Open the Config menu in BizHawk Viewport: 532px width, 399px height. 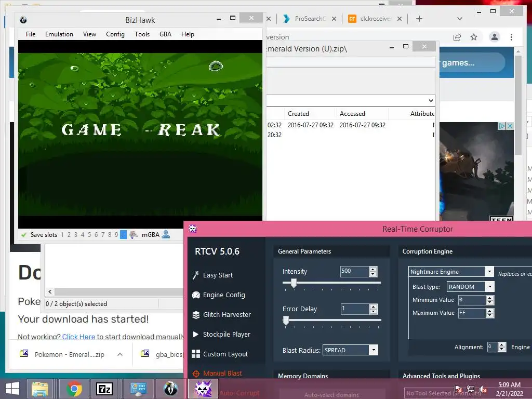coord(115,34)
